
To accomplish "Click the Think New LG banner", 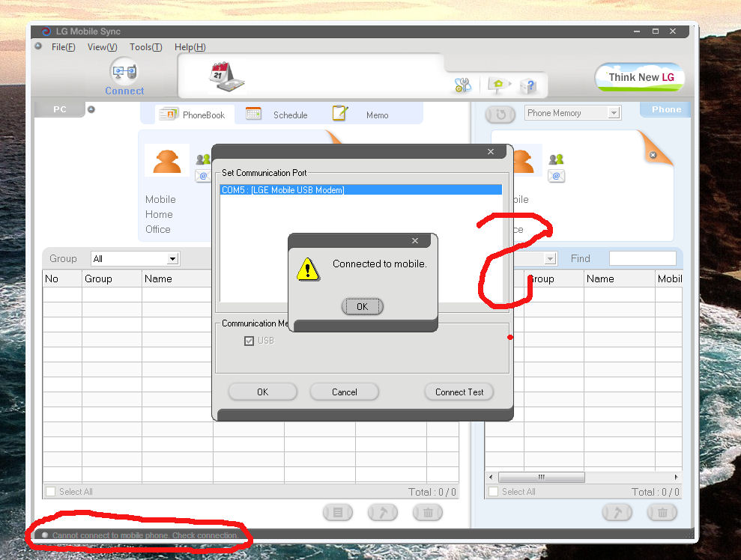I will click(x=639, y=77).
